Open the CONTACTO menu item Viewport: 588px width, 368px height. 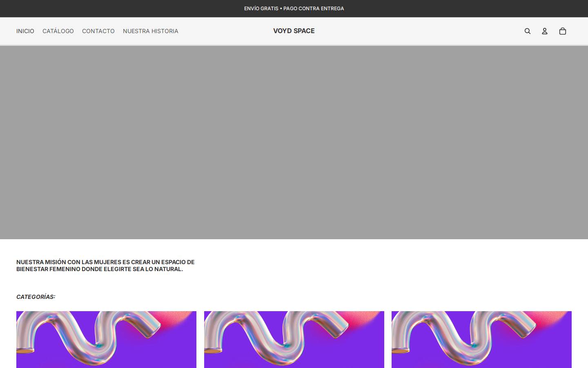pos(98,31)
